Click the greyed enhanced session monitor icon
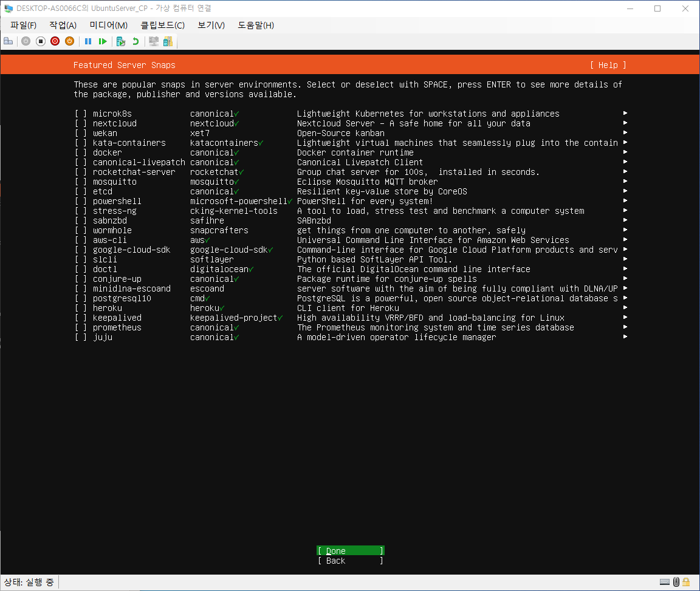 [154, 41]
